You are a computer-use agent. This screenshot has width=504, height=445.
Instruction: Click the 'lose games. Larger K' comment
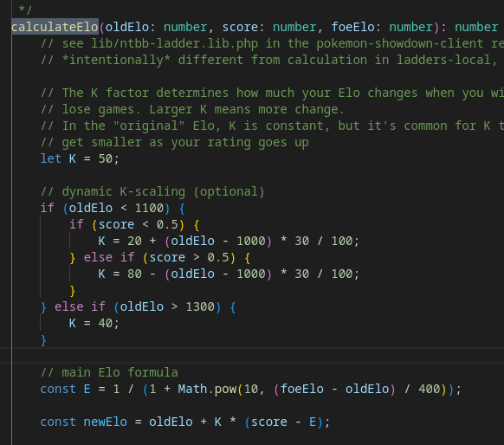click(x=192, y=109)
